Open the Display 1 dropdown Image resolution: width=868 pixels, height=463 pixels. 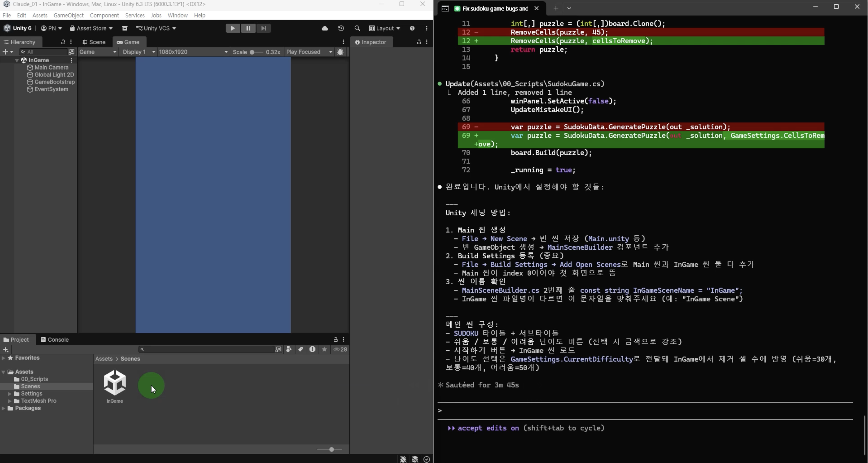point(139,52)
